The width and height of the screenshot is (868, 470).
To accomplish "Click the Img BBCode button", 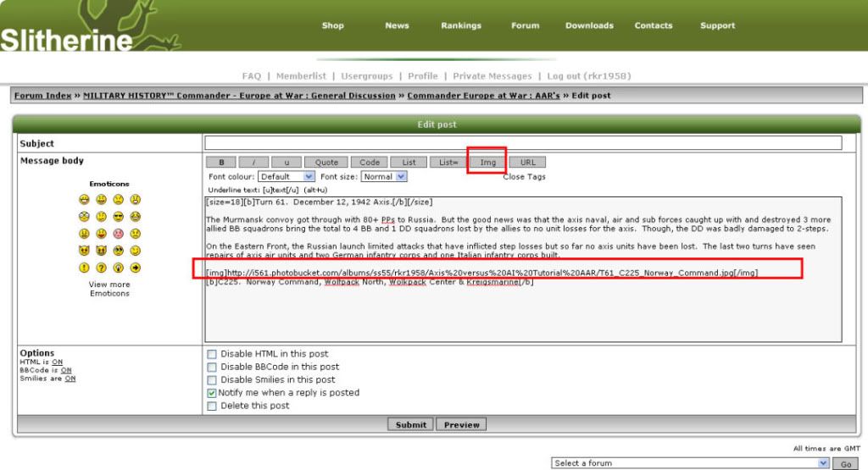I will [487, 162].
